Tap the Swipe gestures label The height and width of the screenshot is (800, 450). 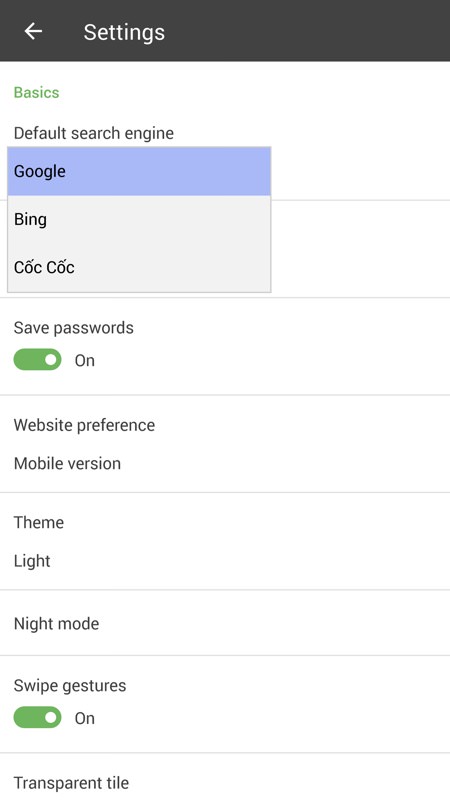pyautogui.click(x=70, y=685)
